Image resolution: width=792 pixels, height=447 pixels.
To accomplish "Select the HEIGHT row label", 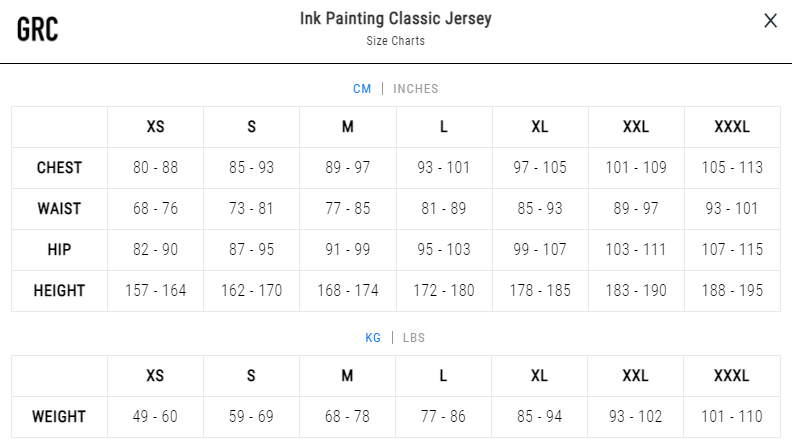I will pos(59,290).
